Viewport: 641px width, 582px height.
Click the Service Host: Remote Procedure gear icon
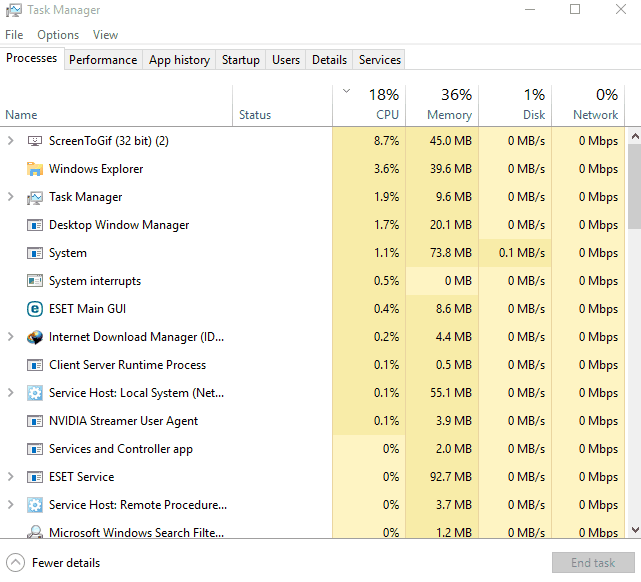click(x=35, y=505)
